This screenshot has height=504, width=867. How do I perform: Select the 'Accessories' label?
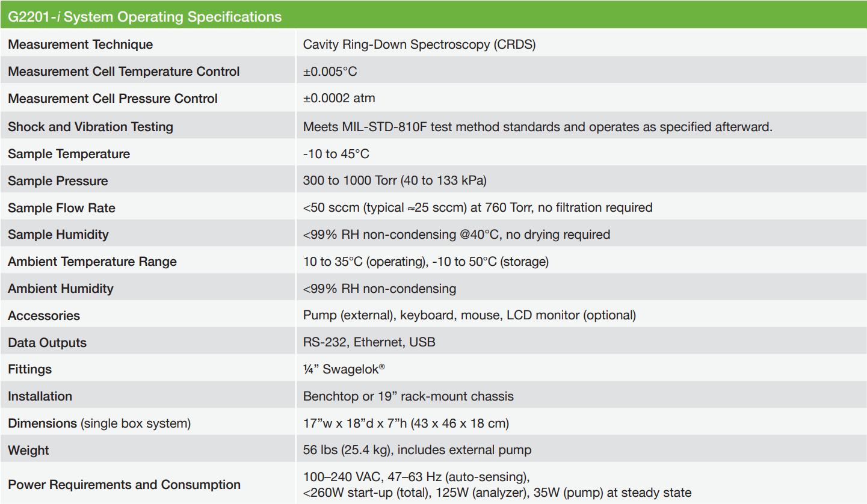pyautogui.click(x=44, y=316)
